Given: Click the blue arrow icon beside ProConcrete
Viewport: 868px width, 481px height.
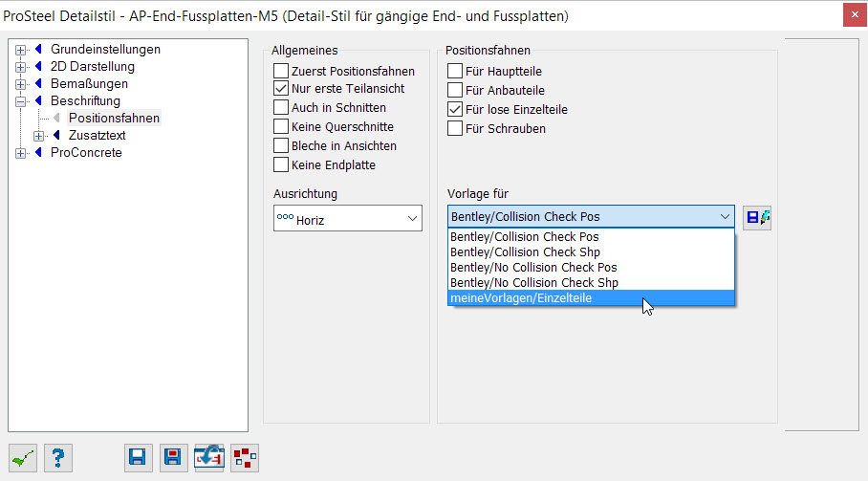Looking at the screenshot, I should 38,152.
